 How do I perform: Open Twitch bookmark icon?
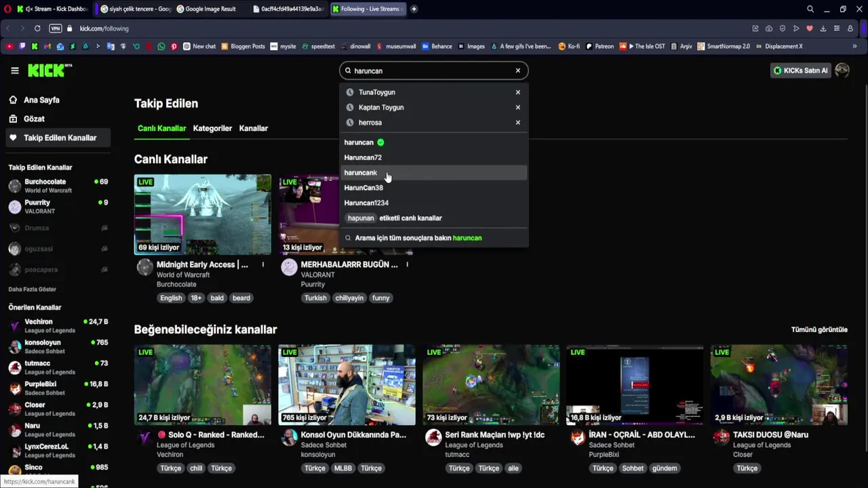(22, 47)
